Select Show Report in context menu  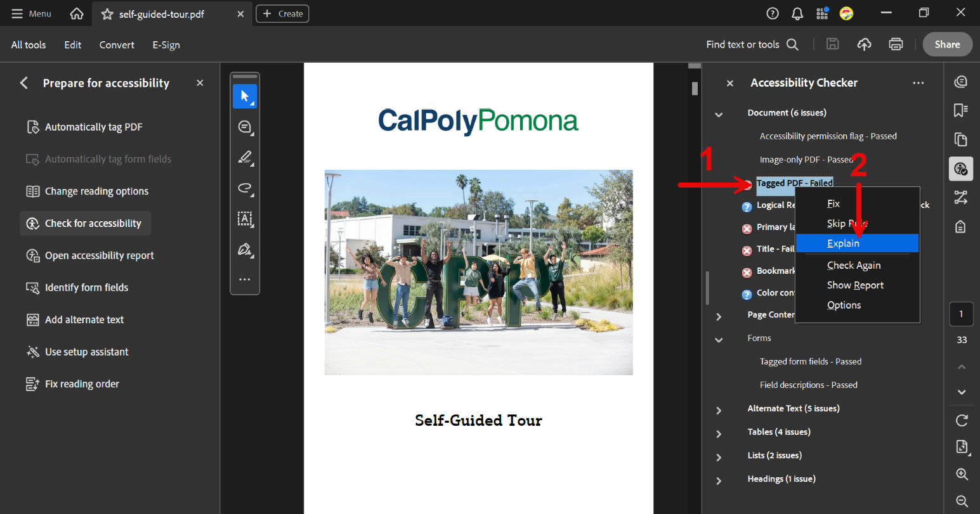pyautogui.click(x=855, y=285)
